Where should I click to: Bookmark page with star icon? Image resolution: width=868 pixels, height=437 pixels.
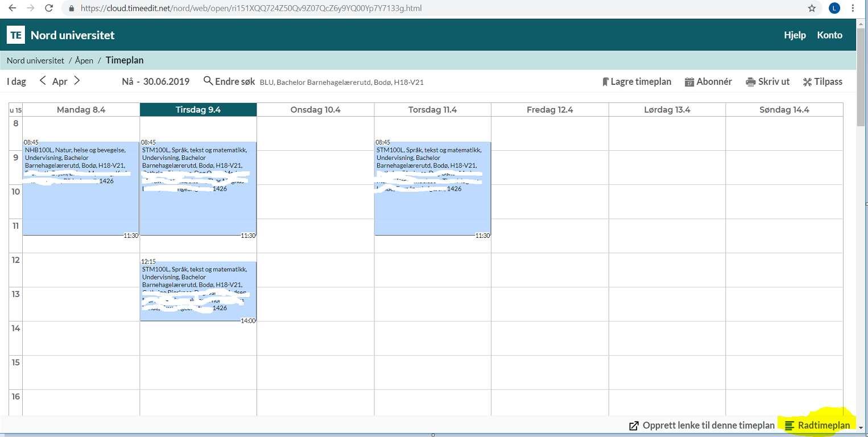point(812,9)
